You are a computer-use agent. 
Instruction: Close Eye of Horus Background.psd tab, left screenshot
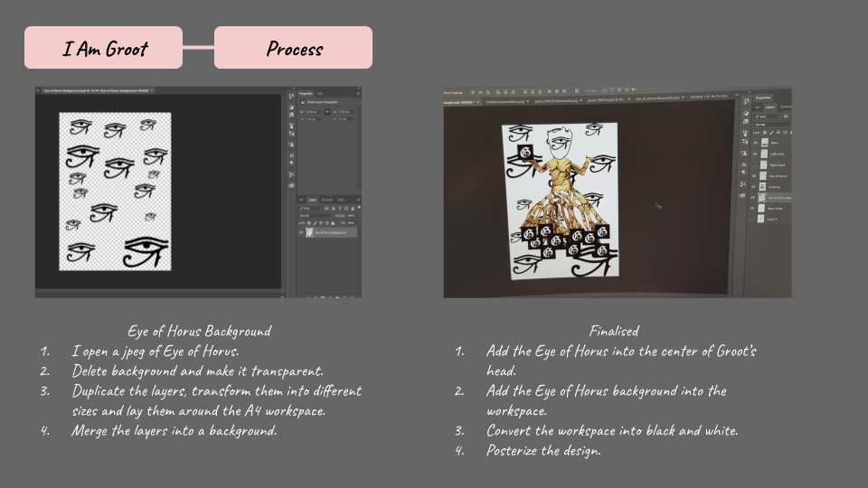(x=152, y=90)
